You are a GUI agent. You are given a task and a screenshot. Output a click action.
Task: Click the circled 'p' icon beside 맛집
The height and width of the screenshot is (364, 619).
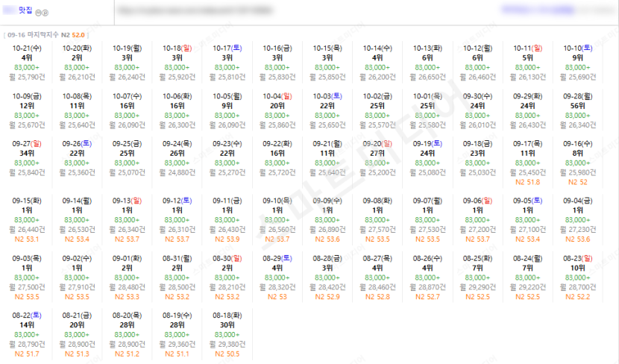point(45,13)
